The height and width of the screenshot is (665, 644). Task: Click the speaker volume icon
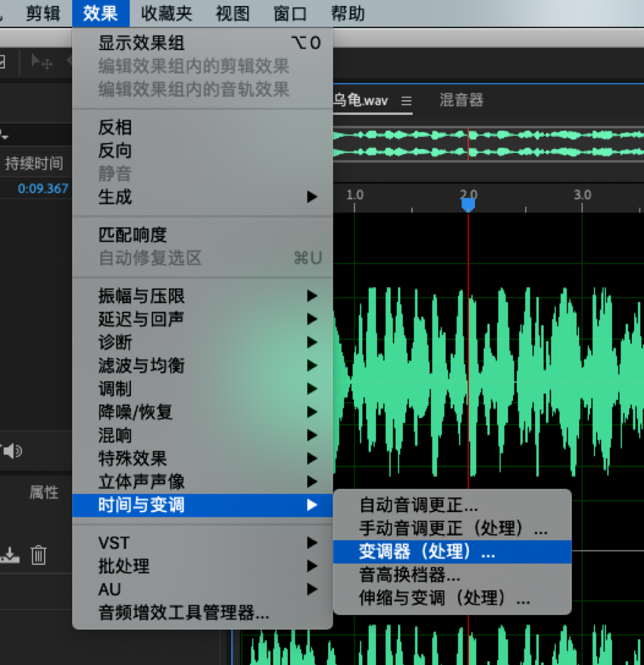[x=13, y=451]
